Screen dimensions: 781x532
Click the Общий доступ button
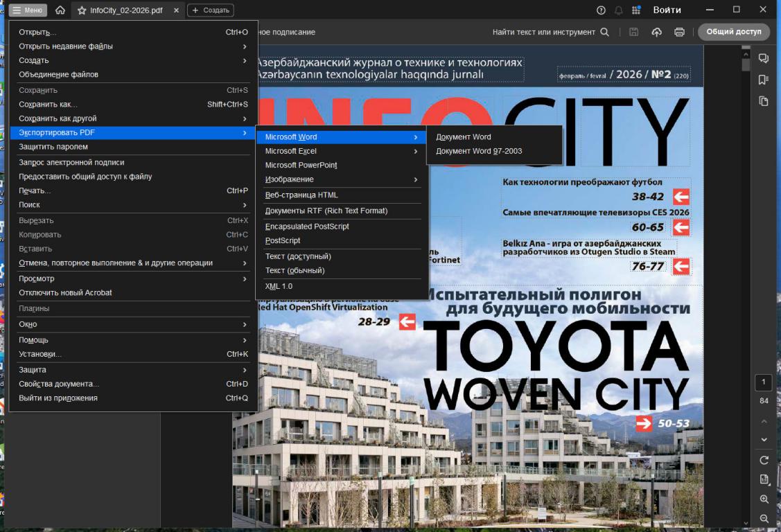pyautogui.click(x=733, y=32)
